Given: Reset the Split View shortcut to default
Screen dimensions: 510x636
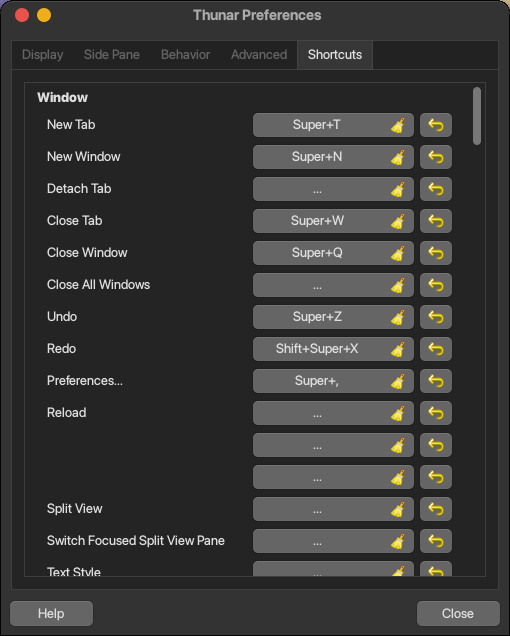Looking at the screenshot, I should tap(436, 509).
